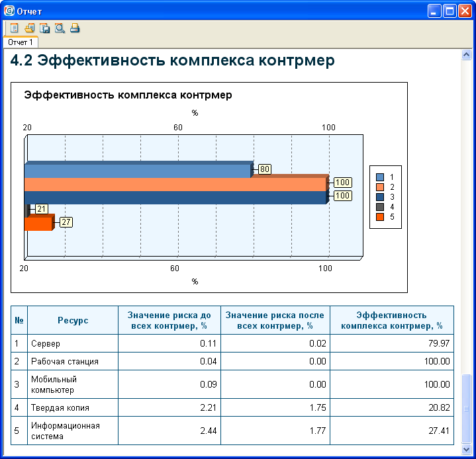Click the Сервер resource cell
Viewport: 476px width, 459px height.
(x=73, y=343)
